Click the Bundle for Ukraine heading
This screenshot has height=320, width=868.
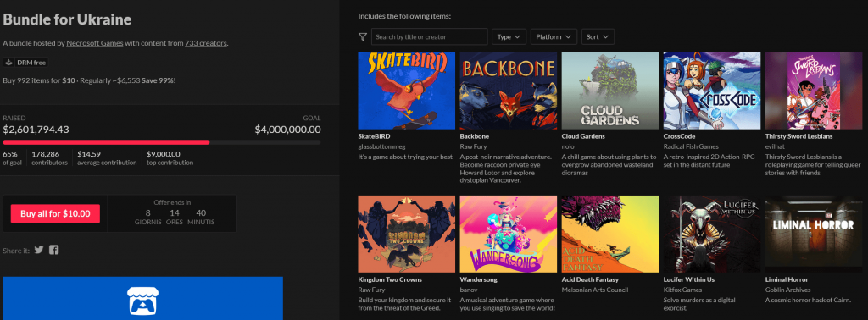click(x=67, y=20)
